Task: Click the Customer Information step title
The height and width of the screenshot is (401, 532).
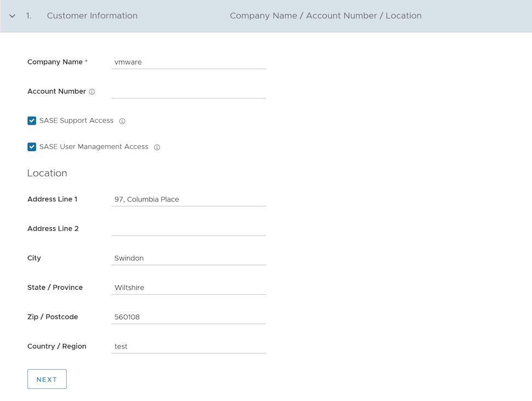Action: tap(92, 16)
